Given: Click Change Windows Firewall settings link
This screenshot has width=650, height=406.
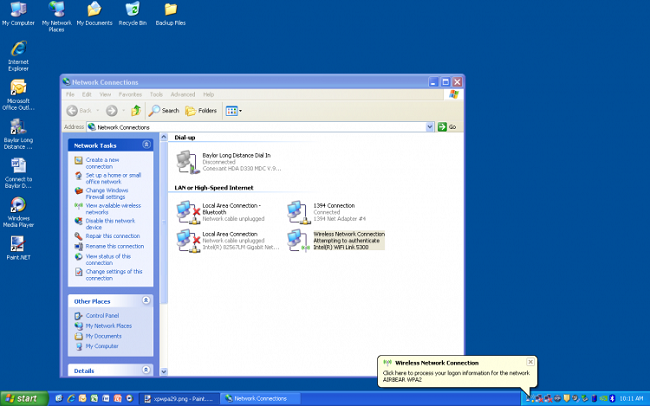Looking at the screenshot, I should click(x=107, y=194).
